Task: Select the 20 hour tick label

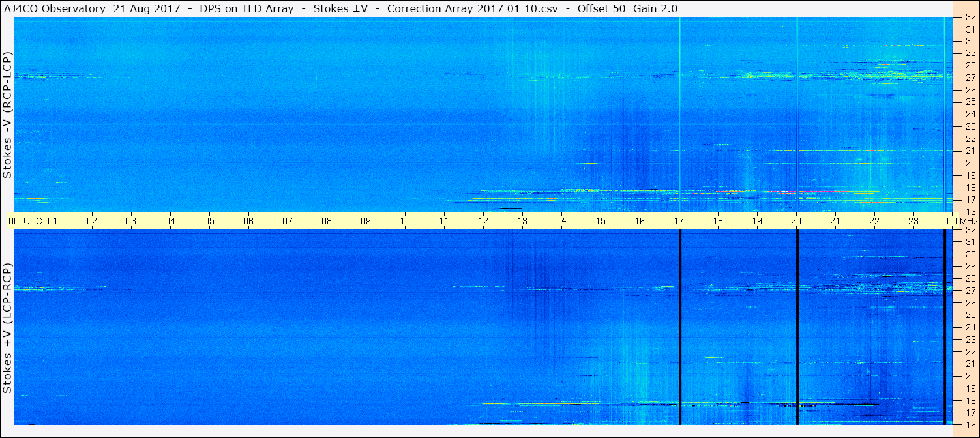Action: [x=796, y=222]
